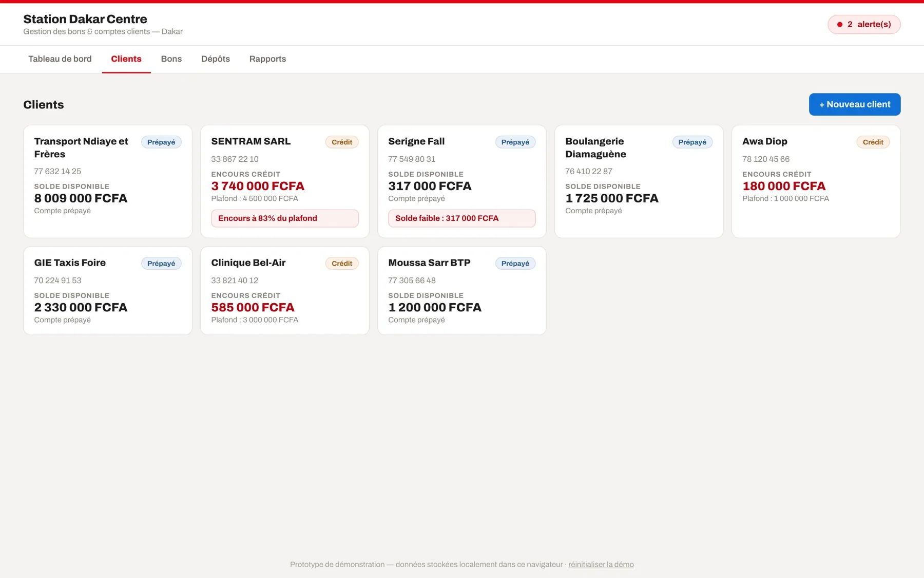924x578 pixels.
Task: Click phone number 77 632 14 25
Action: click(57, 172)
